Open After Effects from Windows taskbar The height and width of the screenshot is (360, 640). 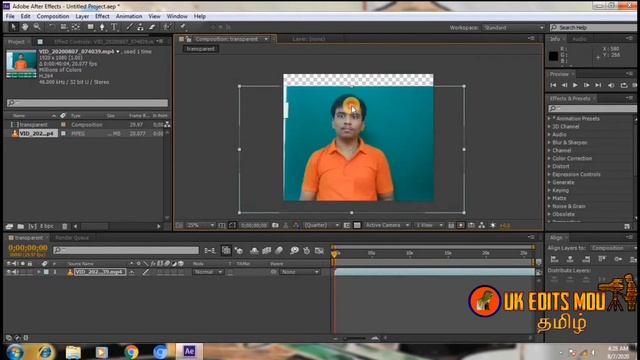tap(189, 351)
